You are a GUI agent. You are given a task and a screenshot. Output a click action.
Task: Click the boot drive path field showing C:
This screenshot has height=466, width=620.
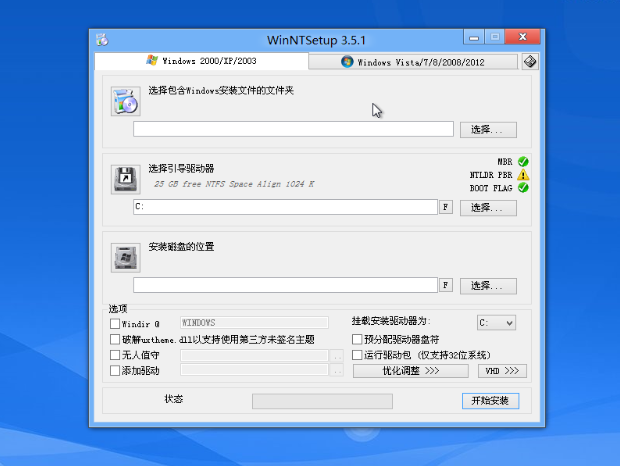pos(284,207)
